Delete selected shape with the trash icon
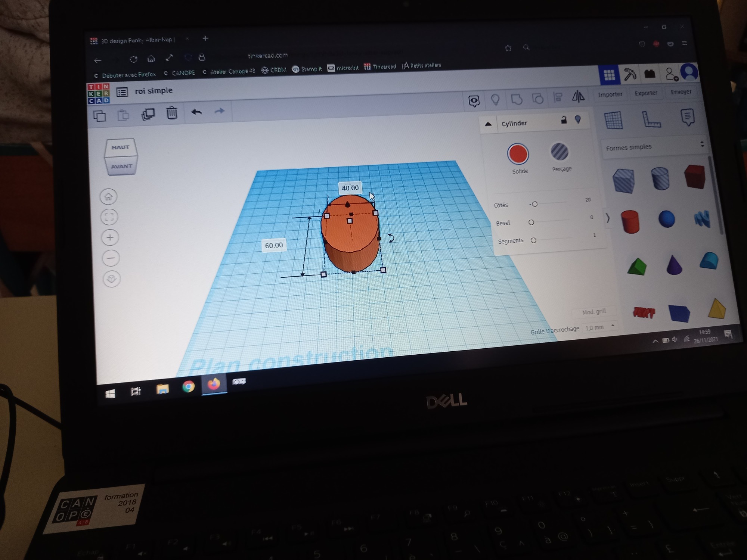Image resolution: width=747 pixels, height=560 pixels. click(172, 113)
